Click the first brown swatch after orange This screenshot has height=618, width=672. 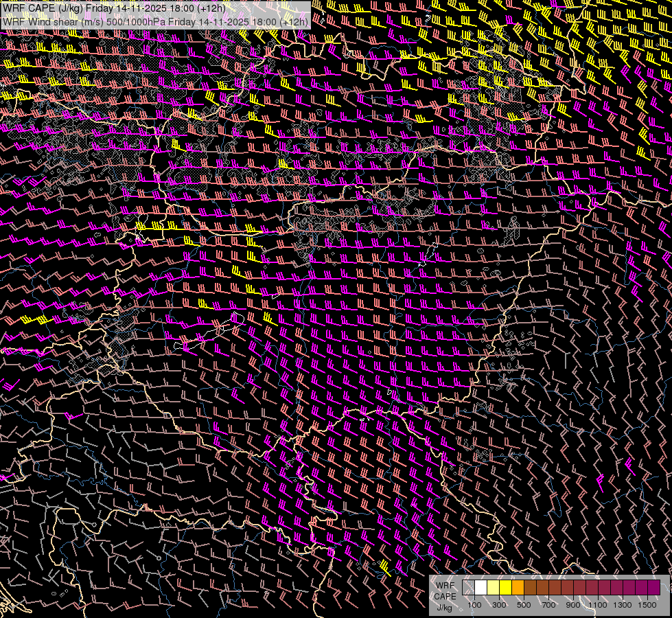[530, 588]
